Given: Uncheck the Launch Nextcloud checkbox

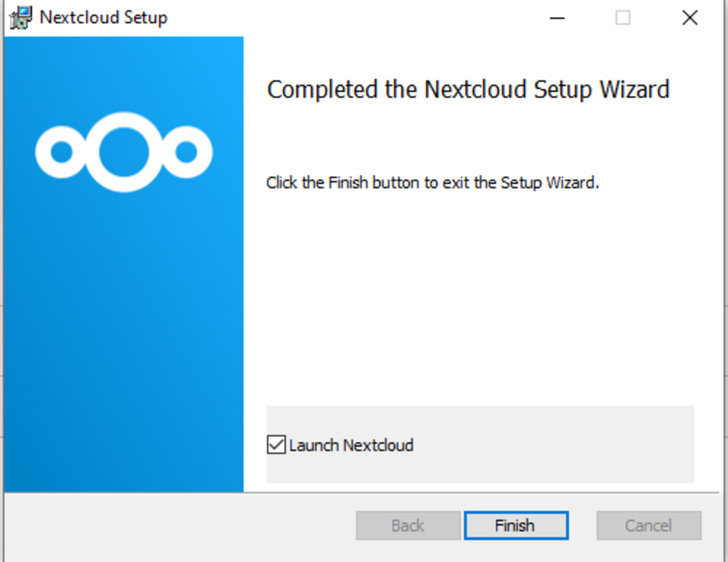Looking at the screenshot, I should (276, 445).
